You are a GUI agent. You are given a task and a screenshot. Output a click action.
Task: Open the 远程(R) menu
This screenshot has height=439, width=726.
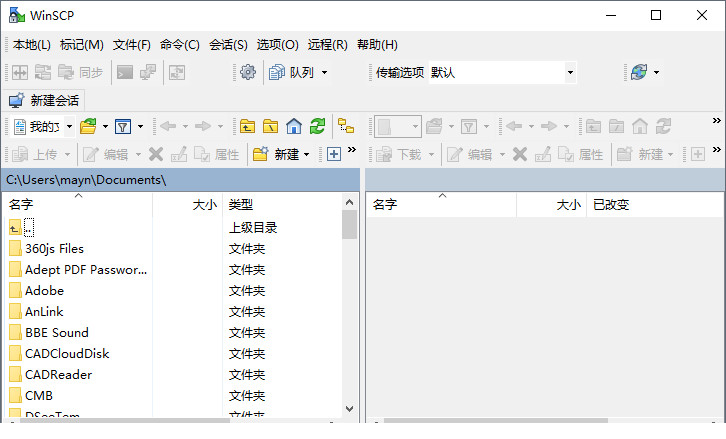click(x=328, y=45)
